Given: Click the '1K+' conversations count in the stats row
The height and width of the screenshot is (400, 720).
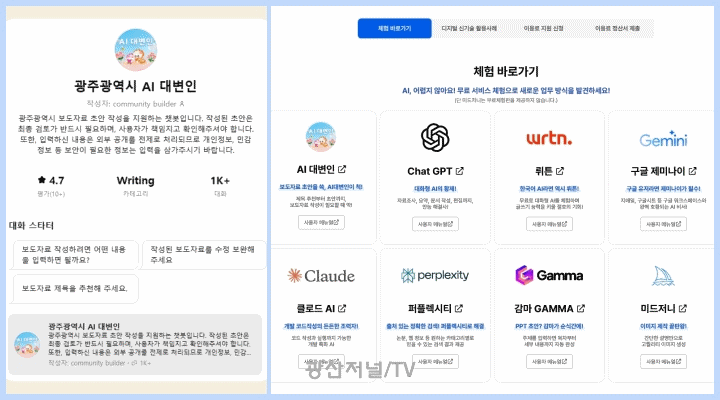Looking at the screenshot, I should click(x=220, y=180).
